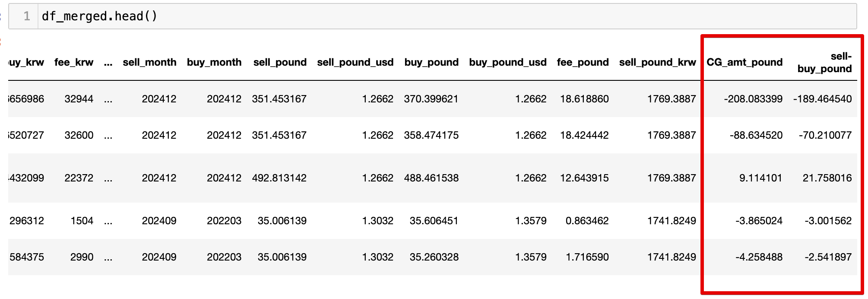
Task: Select the cell value -2.541897
Action: (828, 257)
